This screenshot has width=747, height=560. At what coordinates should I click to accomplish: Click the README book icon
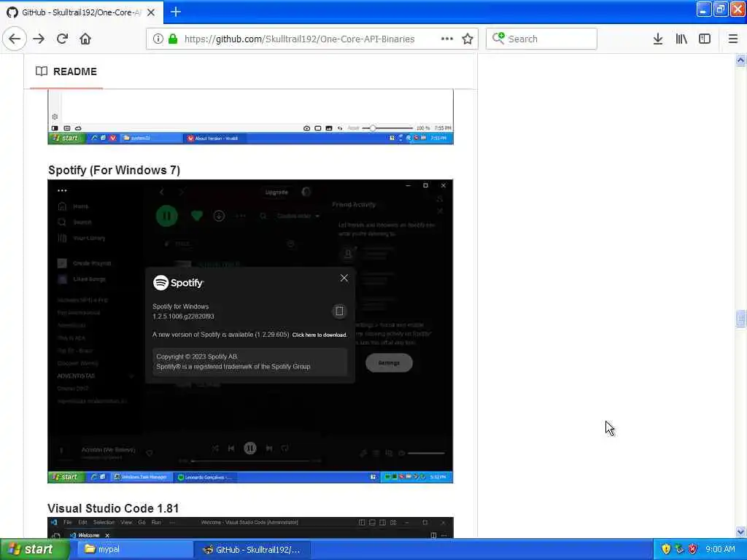pyautogui.click(x=42, y=71)
